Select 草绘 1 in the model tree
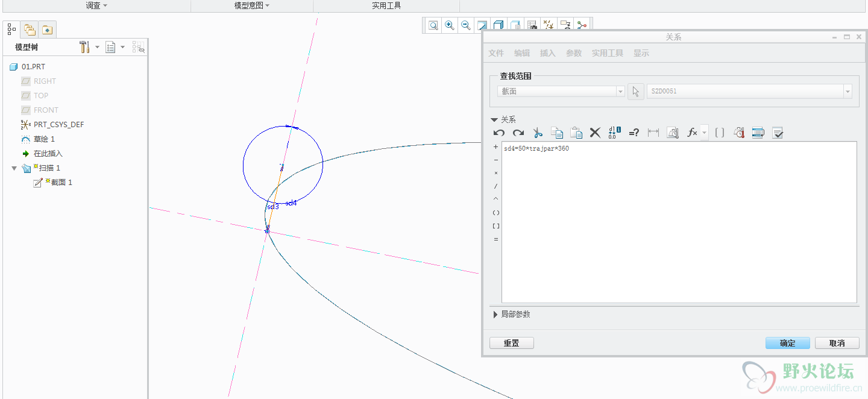This screenshot has width=868, height=399. 44,139
